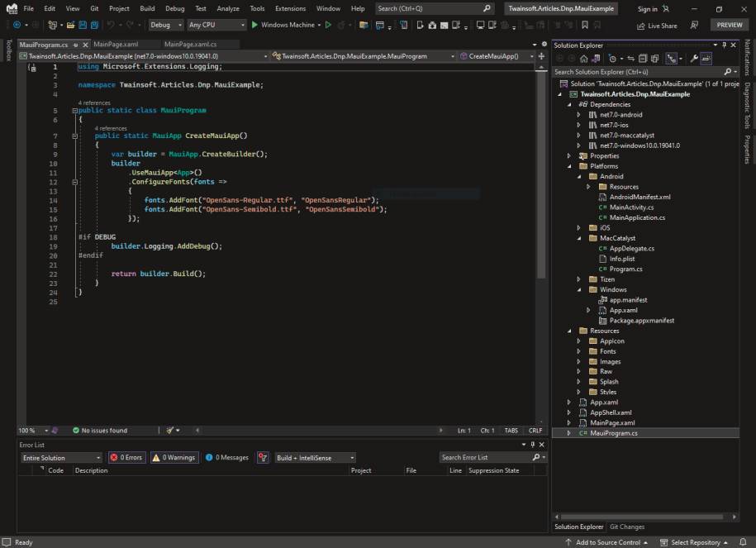The height and width of the screenshot is (548, 756).
Task: Click Solution Explorer search magnifier icon
Action: coord(727,72)
